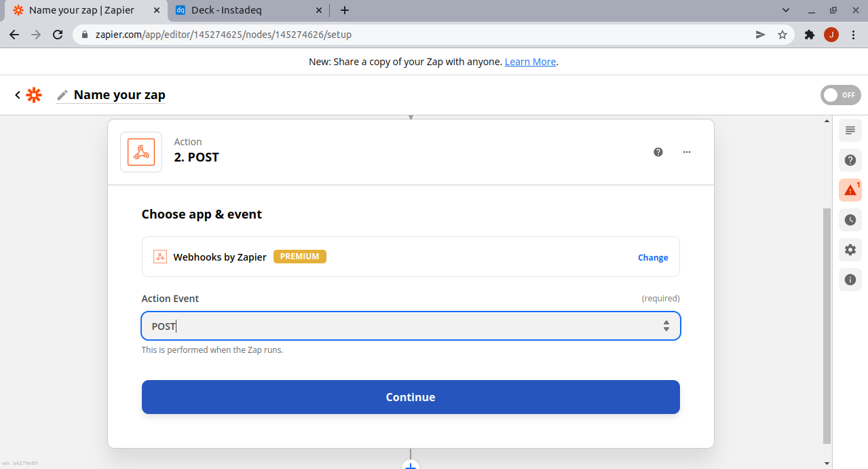The image size is (868, 469).
Task: Open the Action Event dropdown showing POST
Action: pos(411,326)
